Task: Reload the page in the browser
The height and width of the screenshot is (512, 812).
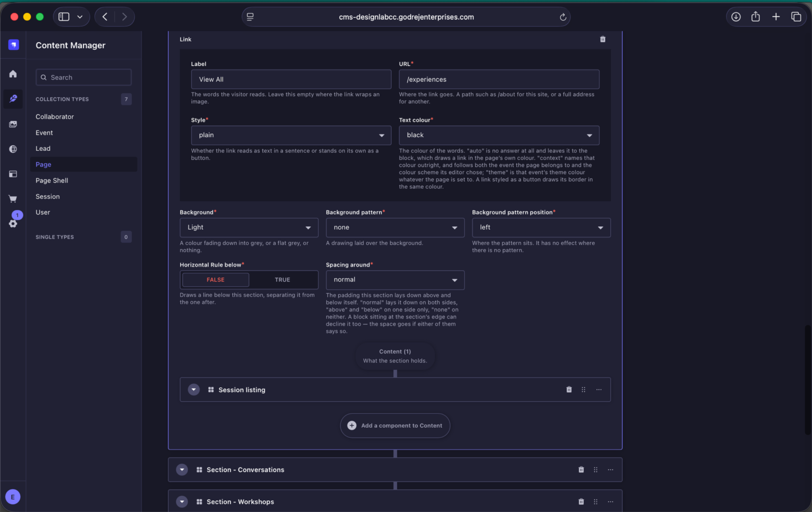Action: (x=562, y=17)
